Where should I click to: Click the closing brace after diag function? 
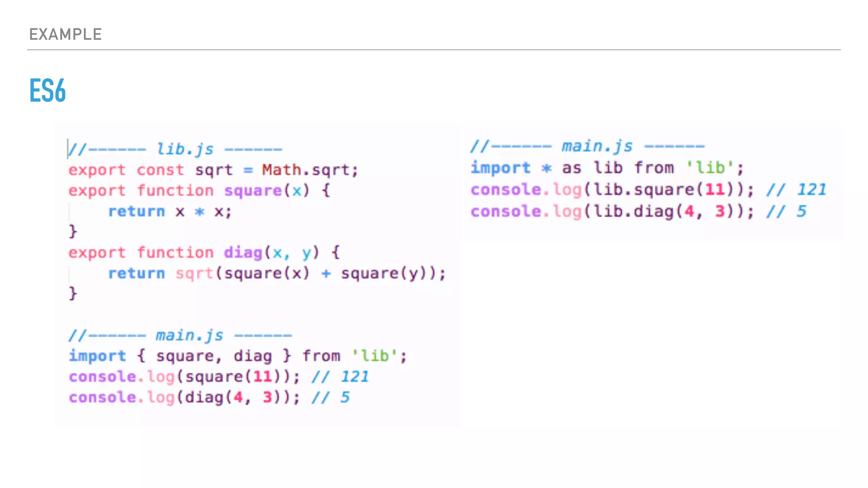tap(73, 294)
